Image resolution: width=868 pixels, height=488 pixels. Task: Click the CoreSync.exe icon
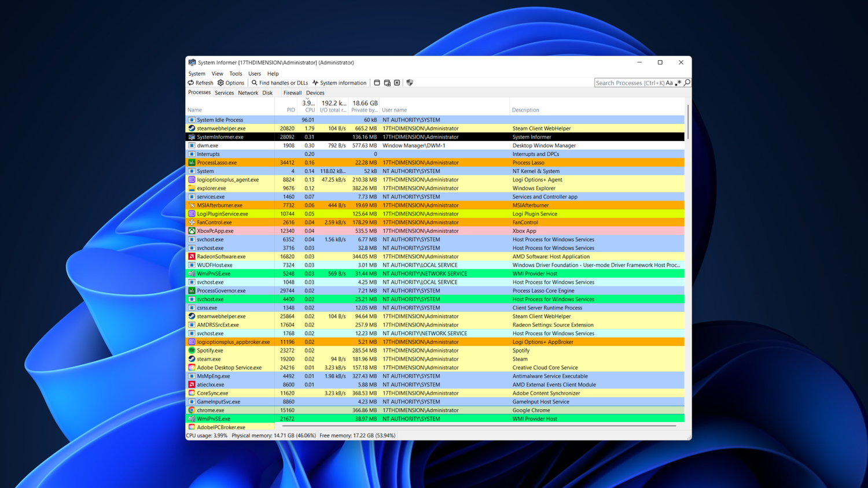point(192,393)
